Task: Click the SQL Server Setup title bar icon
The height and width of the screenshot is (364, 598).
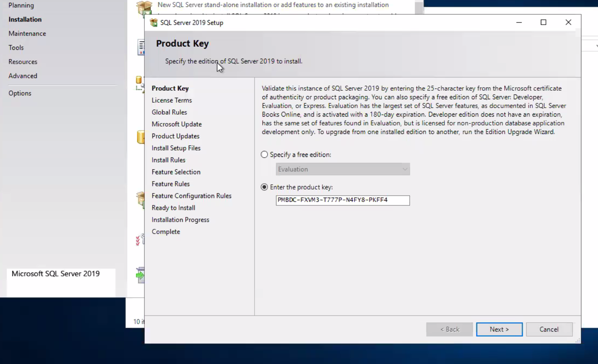Action: (153, 22)
